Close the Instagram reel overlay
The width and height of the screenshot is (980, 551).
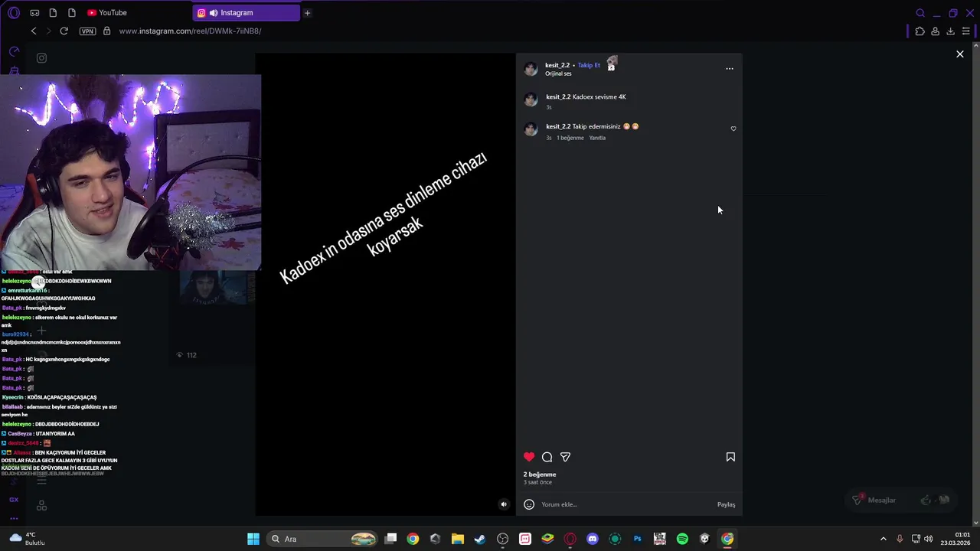pos(960,54)
